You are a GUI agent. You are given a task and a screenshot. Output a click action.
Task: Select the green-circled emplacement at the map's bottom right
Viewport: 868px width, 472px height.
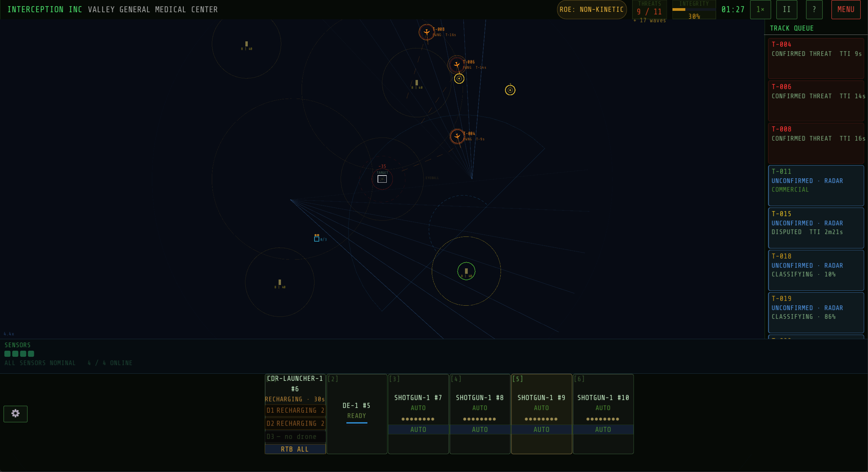point(466,271)
